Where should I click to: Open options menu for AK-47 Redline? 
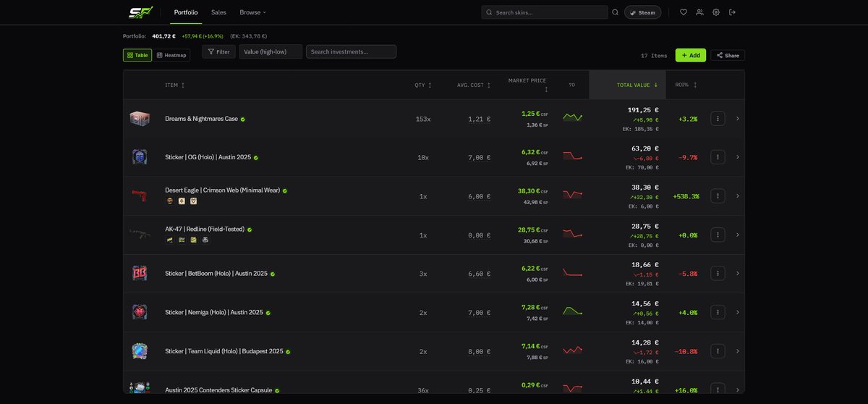click(x=718, y=235)
